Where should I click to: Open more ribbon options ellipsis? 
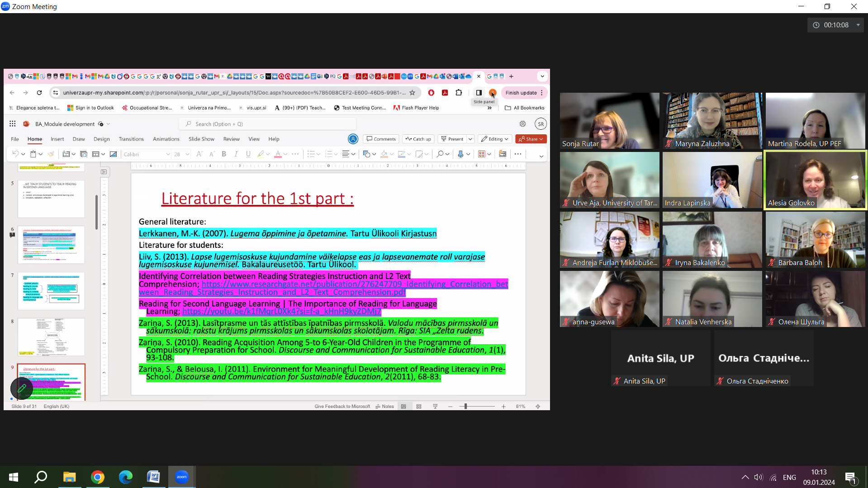pos(518,154)
